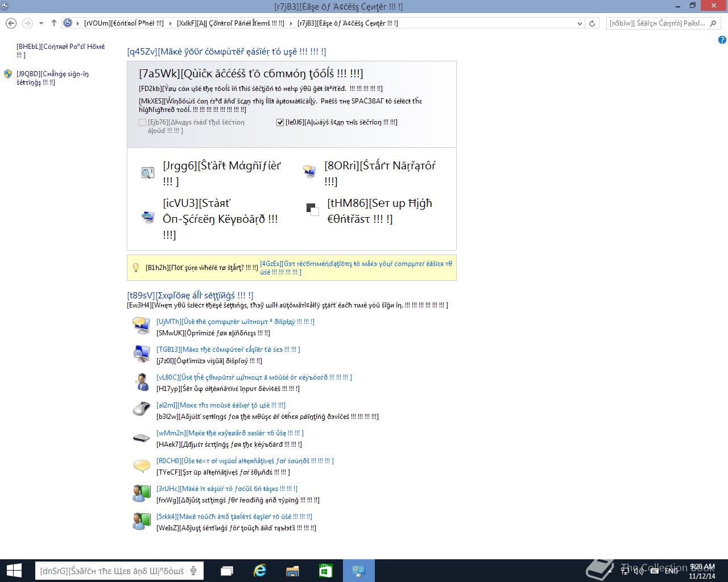
Task: Click the 'Use computer without mouse or keyboard' icon
Action: point(141,382)
